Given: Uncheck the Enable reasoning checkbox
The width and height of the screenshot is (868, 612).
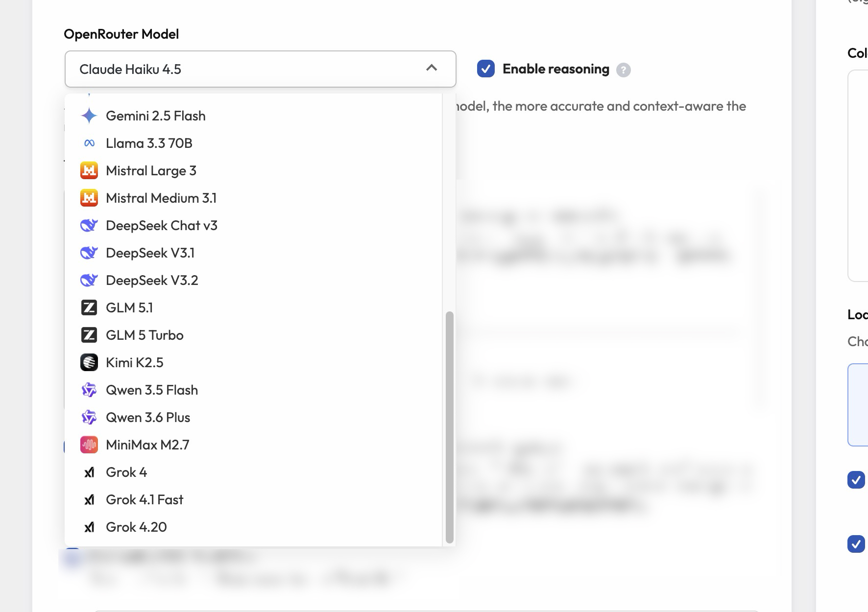Looking at the screenshot, I should [x=486, y=69].
